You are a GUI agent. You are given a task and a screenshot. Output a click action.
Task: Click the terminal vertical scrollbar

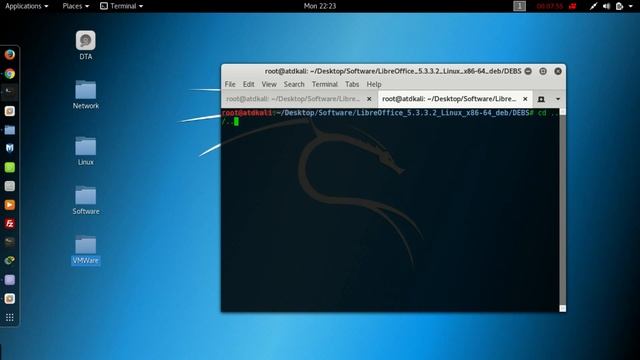[562, 210]
